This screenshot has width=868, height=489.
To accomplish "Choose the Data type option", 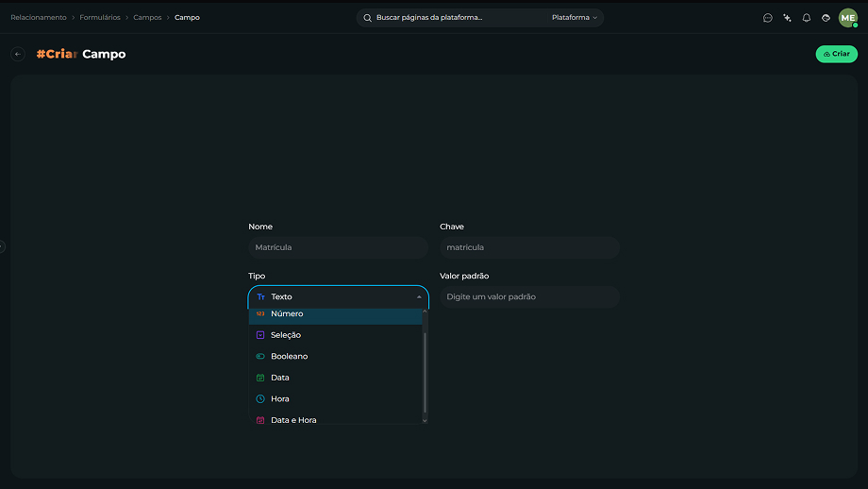I will click(x=336, y=378).
